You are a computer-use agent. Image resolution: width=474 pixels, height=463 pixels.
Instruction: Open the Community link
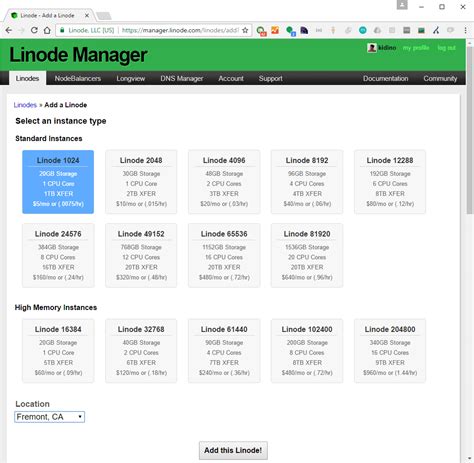(x=440, y=78)
